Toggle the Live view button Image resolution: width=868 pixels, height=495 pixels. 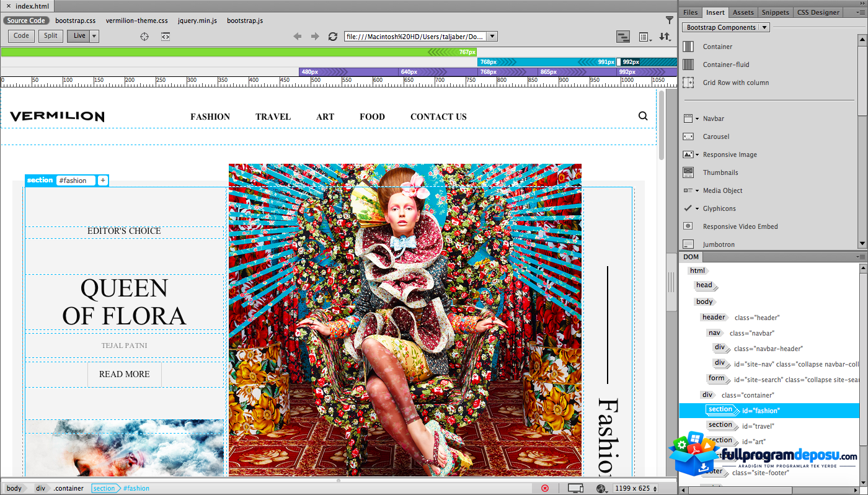[79, 36]
